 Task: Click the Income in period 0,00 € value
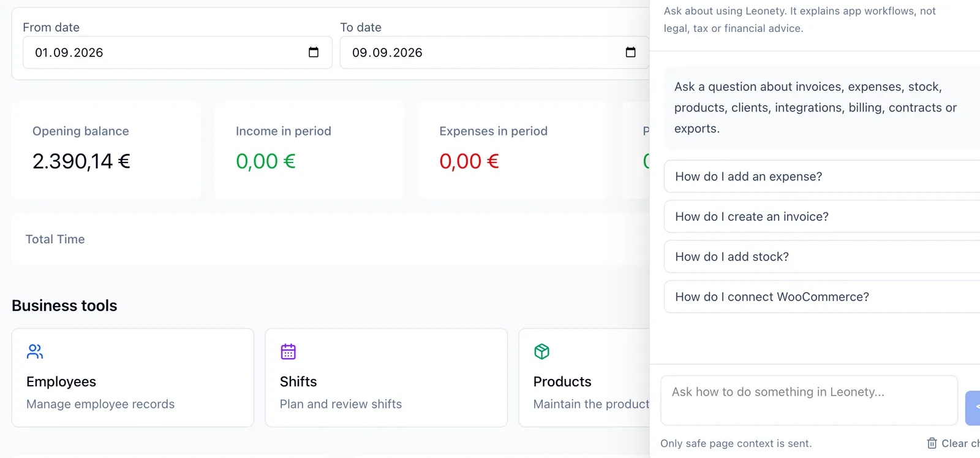pyautogui.click(x=266, y=161)
